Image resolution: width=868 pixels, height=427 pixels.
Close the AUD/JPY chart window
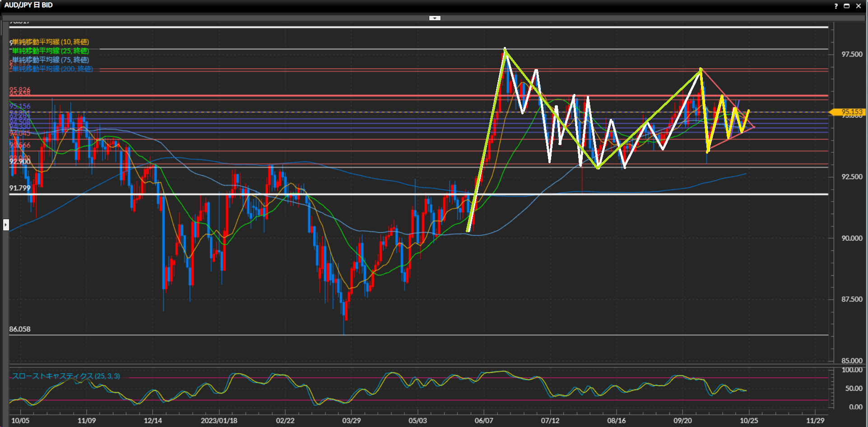click(x=859, y=6)
